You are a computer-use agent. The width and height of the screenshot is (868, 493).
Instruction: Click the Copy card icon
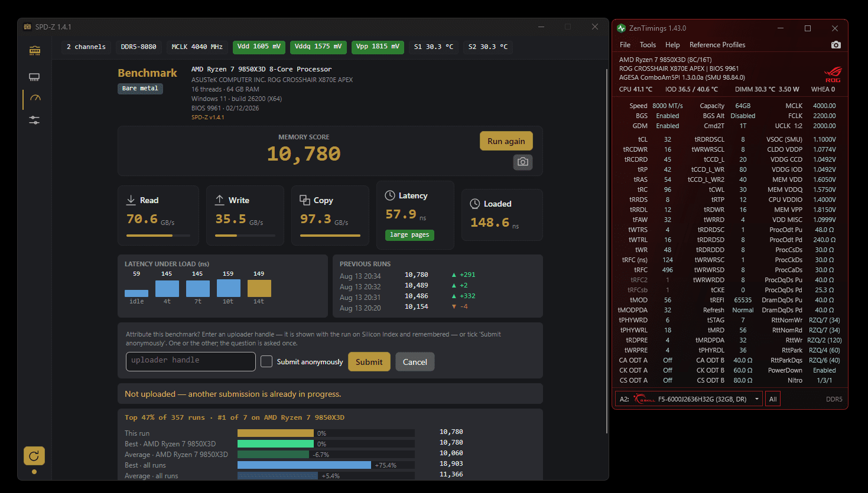[x=305, y=200]
